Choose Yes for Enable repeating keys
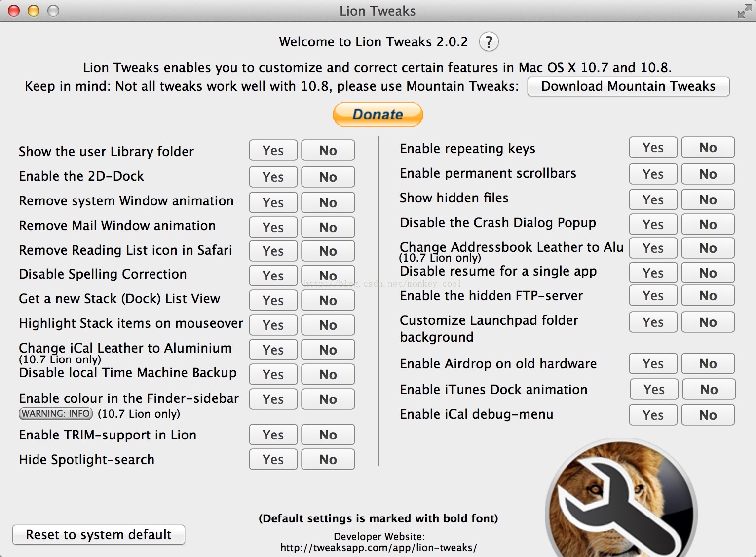The image size is (756, 557). click(x=653, y=148)
